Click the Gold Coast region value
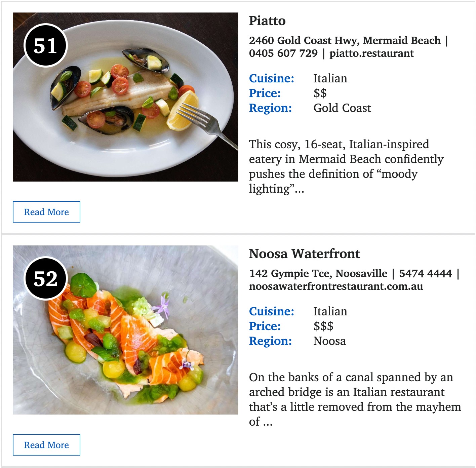 coord(342,108)
